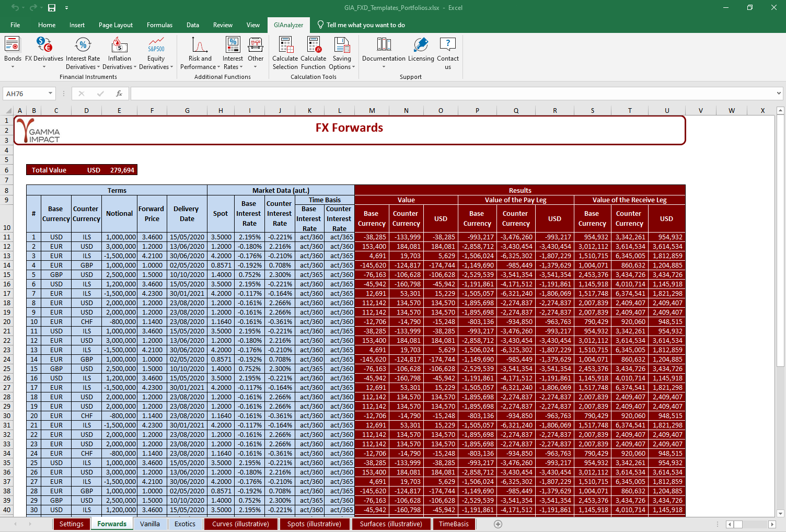Open the Documentation menu

(384, 52)
